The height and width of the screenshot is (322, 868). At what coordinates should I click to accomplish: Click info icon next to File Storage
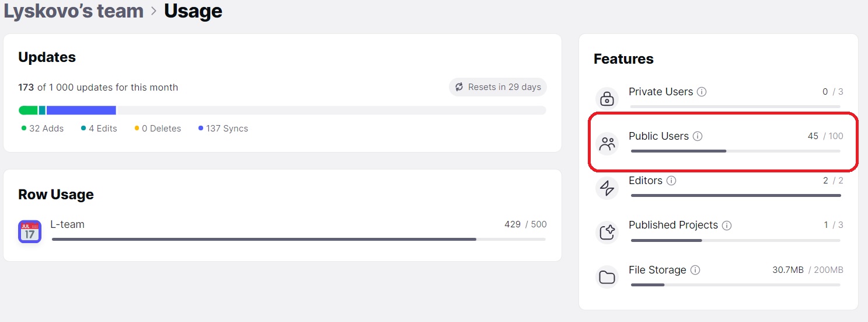(695, 270)
